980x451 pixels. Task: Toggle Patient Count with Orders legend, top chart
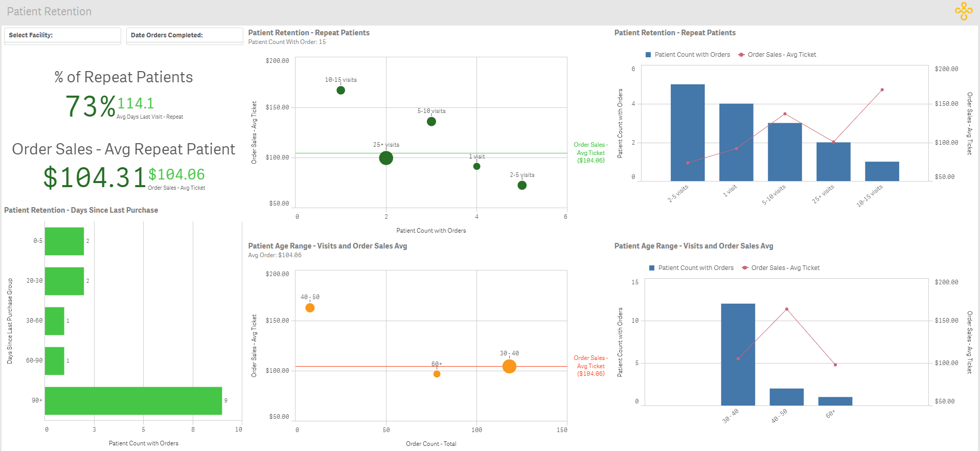(x=688, y=55)
